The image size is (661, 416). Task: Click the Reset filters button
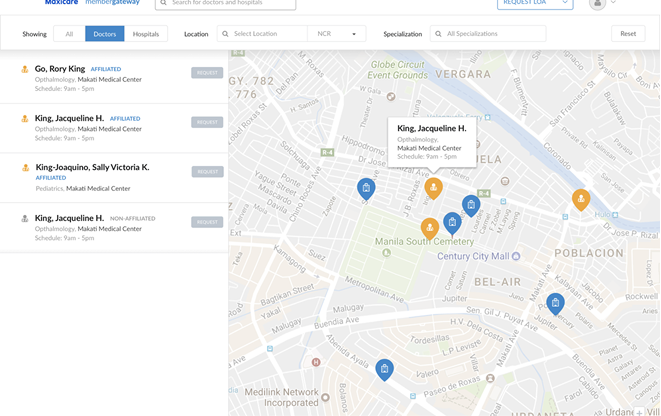628,34
